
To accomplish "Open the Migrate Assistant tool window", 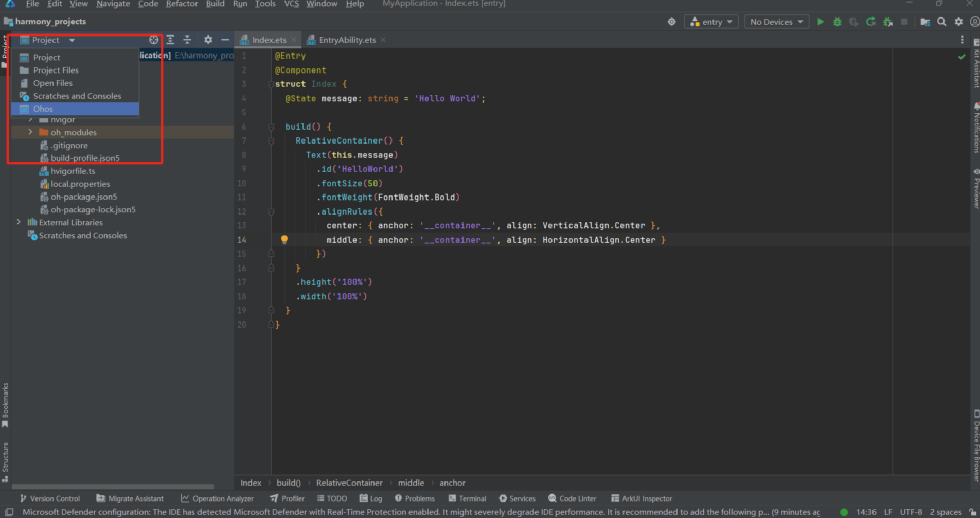I will point(130,498).
